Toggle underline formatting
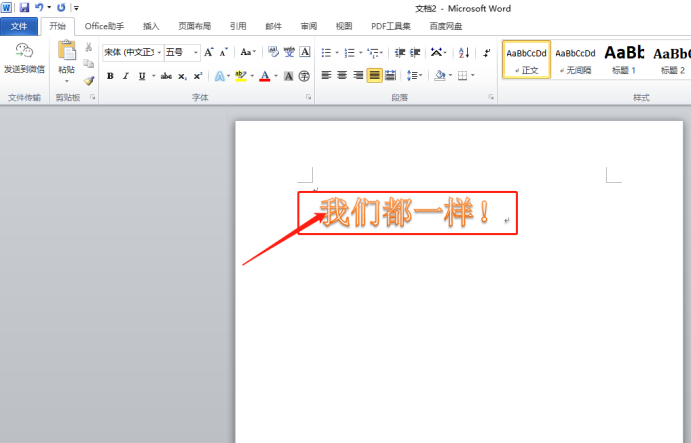 pos(142,76)
